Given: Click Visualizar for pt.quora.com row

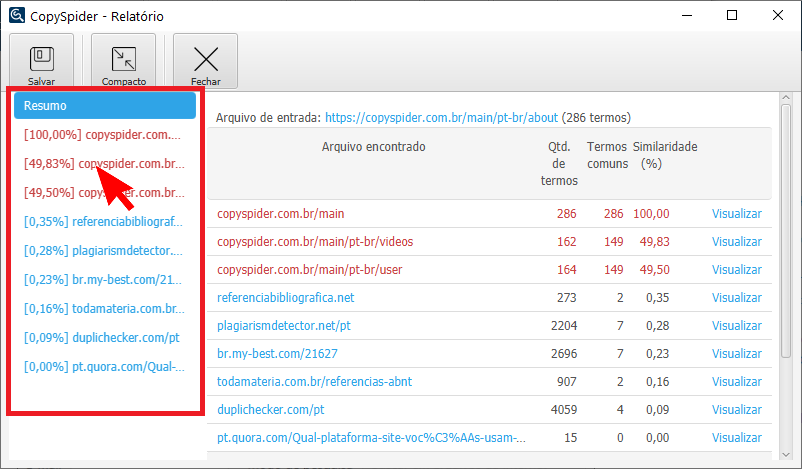Looking at the screenshot, I should point(737,438).
